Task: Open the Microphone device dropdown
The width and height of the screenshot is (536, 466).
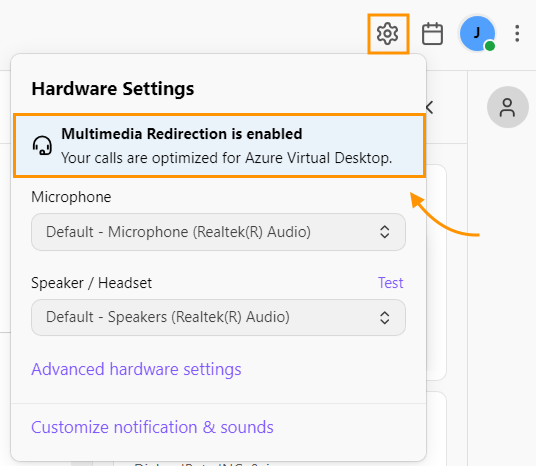Action: coord(218,232)
